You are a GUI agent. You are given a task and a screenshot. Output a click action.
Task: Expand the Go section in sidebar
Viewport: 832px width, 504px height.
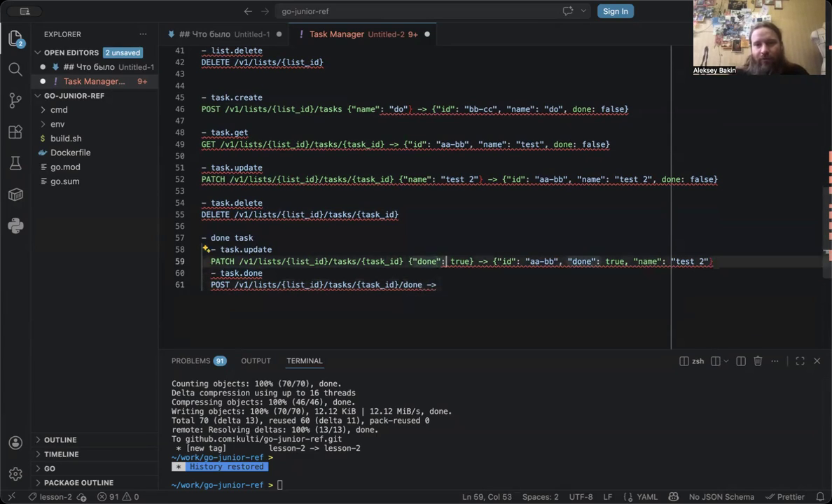pyautogui.click(x=49, y=468)
